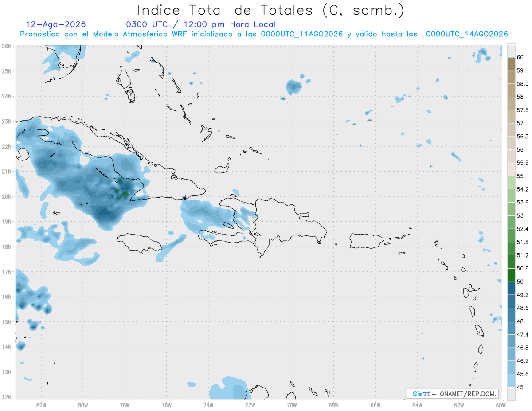The width and height of the screenshot is (532, 411).
Task: Click latitude label "22N"
Action: click(x=7, y=146)
